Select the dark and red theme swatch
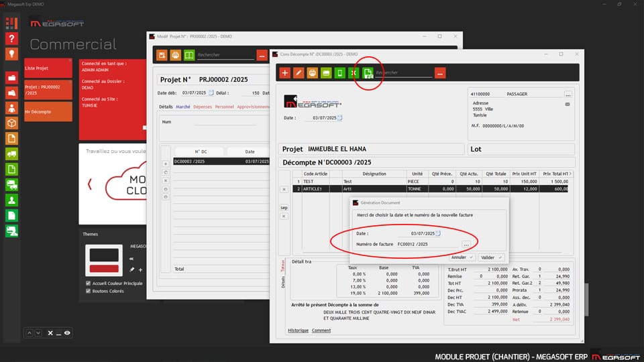The height and width of the screenshot is (362, 644). (105, 261)
